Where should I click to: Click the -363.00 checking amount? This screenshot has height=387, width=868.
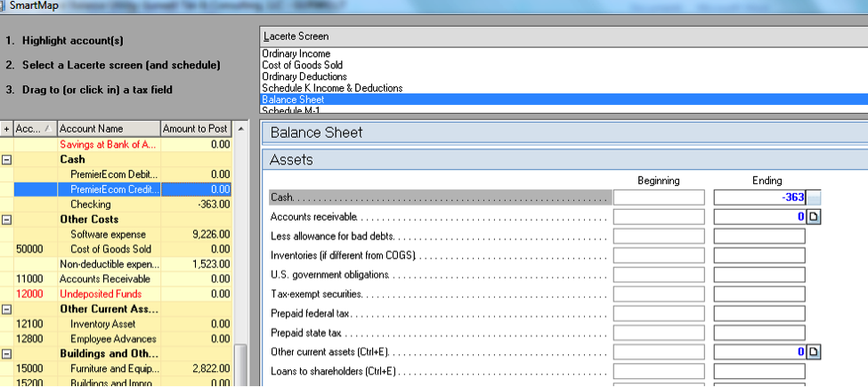point(214,205)
